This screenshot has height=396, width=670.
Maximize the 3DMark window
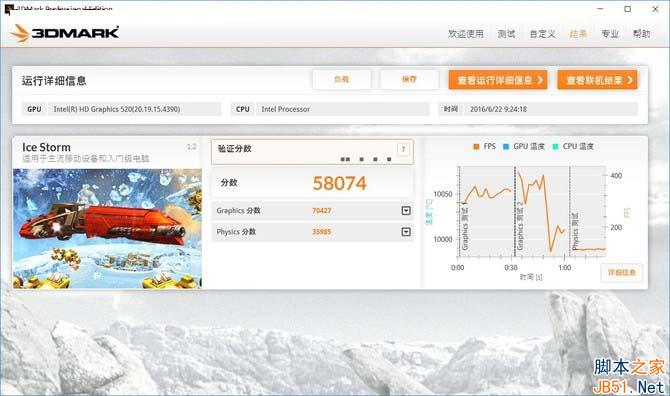pos(628,9)
